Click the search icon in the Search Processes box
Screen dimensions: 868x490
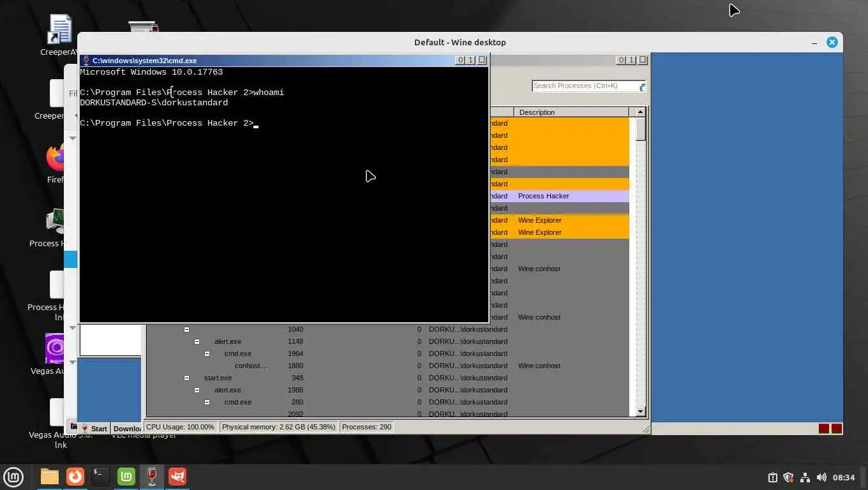[642, 86]
